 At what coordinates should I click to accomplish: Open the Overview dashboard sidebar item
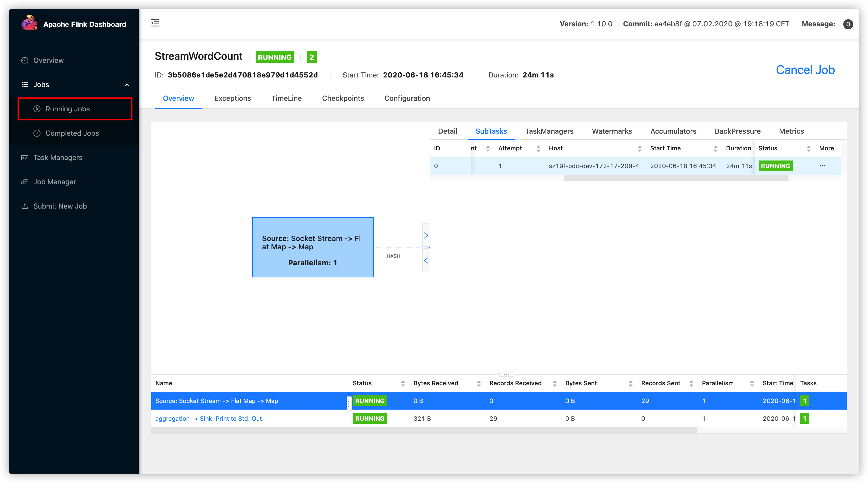point(48,60)
